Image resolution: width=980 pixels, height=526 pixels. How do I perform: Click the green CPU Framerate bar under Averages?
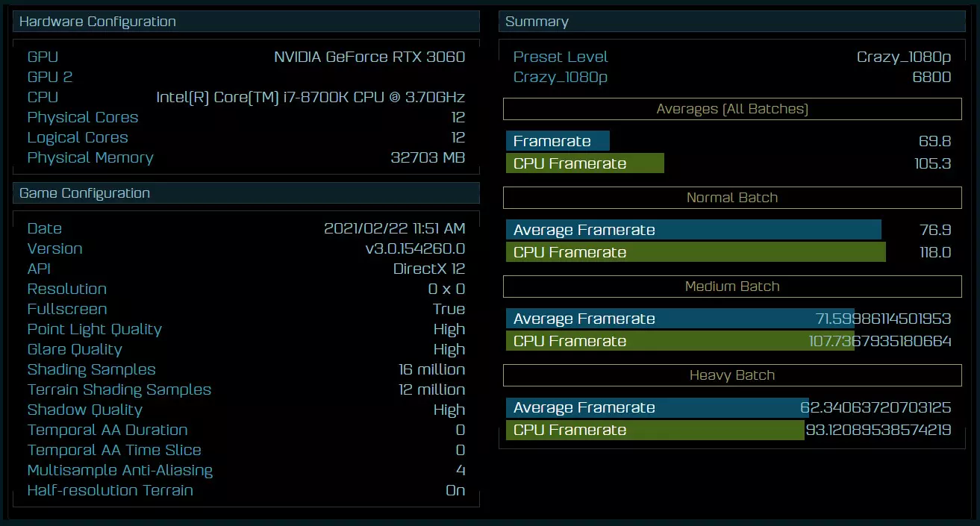pos(585,163)
